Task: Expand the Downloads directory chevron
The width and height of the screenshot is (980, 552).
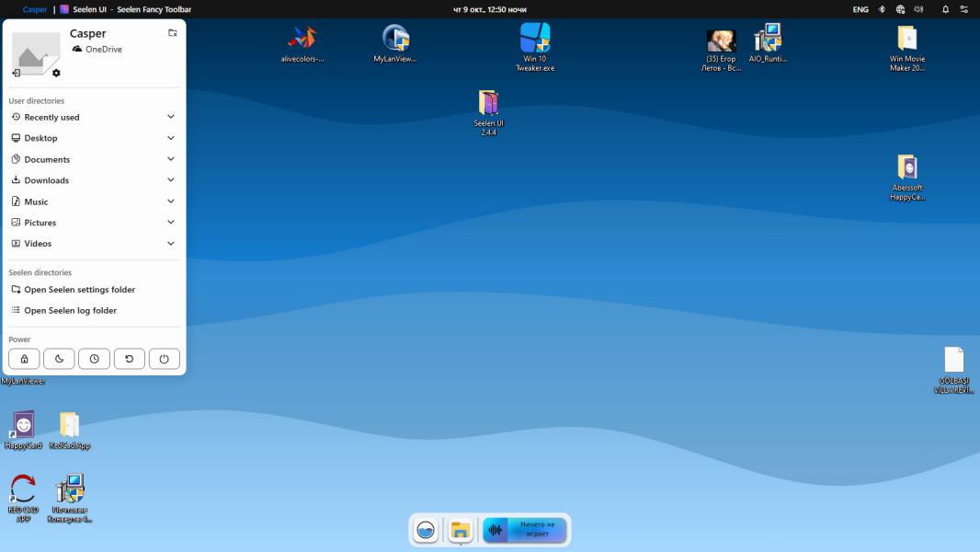Action: pos(171,180)
